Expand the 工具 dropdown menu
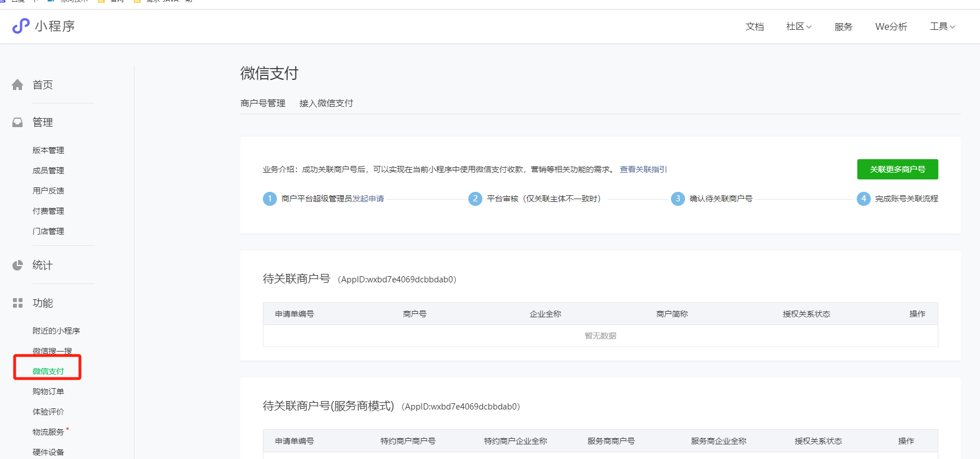Image resolution: width=980 pixels, height=459 pixels. [942, 26]
